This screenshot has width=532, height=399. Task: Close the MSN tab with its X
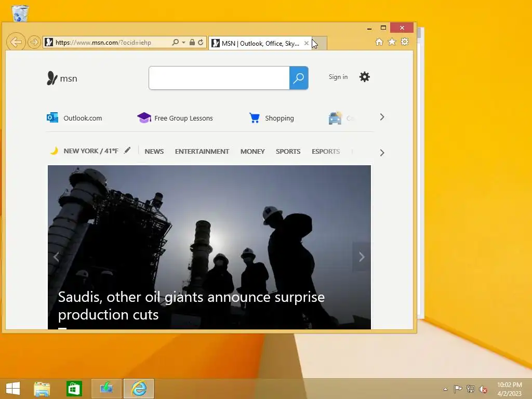[x=307, y=43]
